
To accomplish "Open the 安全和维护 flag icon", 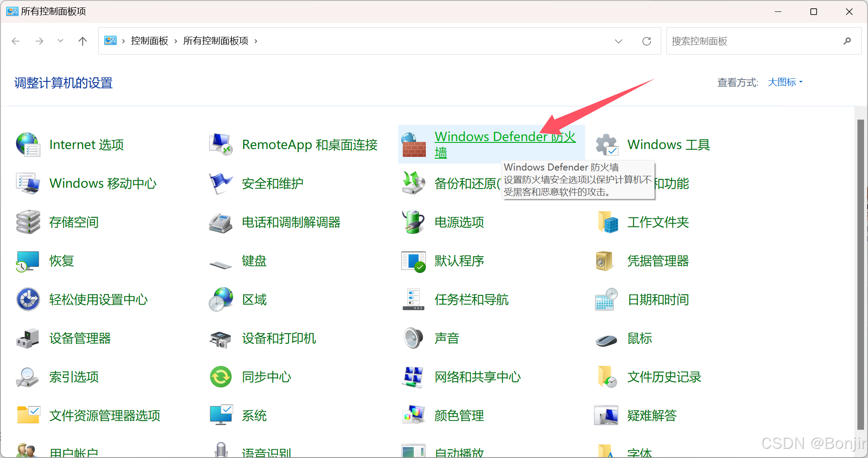I will (221, 183).
